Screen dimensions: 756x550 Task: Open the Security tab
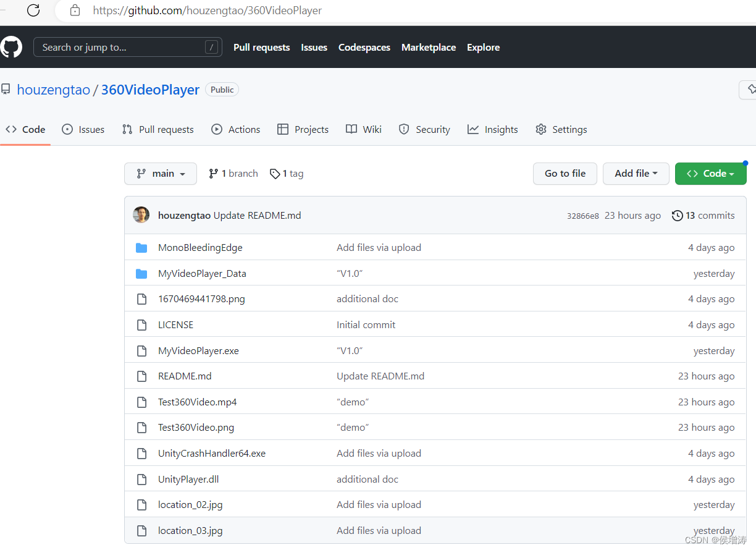[424, 129]
